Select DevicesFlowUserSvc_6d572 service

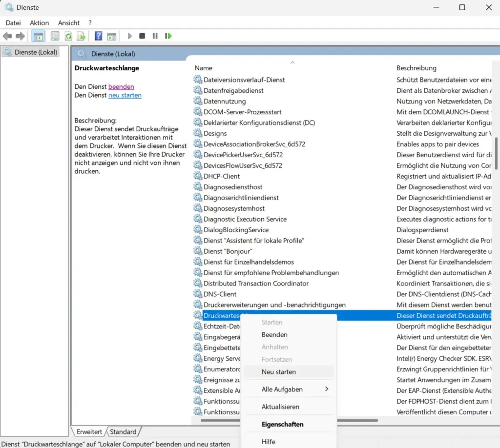click(x=243, y=165)
